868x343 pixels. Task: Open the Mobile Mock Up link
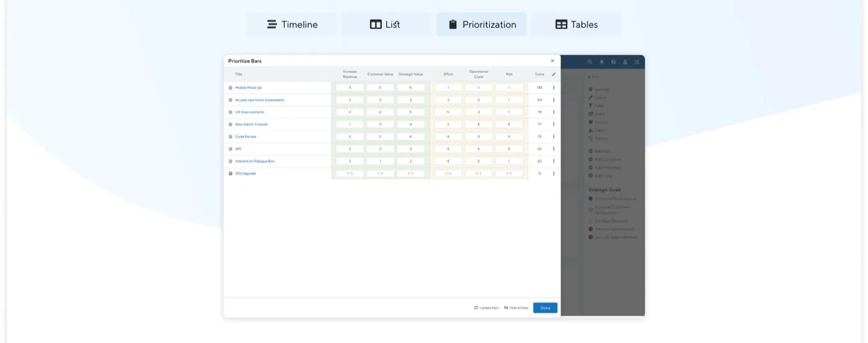[x=248, y=87]
